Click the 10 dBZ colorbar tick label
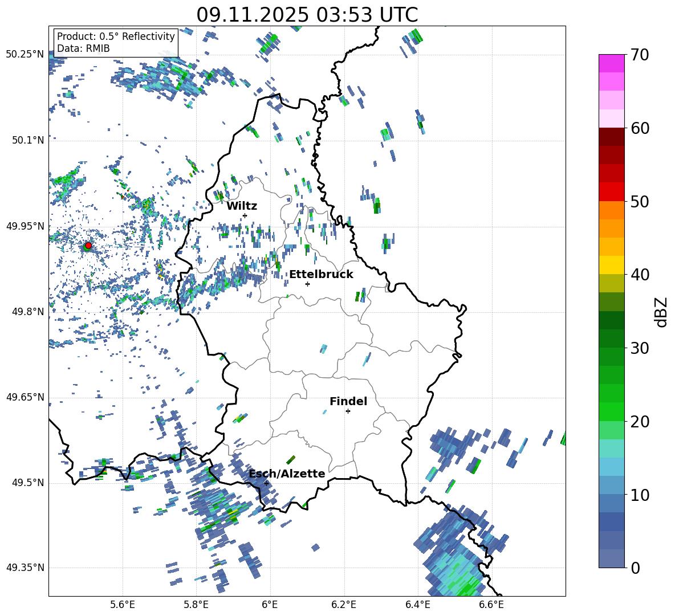675x616 pixels. pyautogui.click(x=639, y=495)
